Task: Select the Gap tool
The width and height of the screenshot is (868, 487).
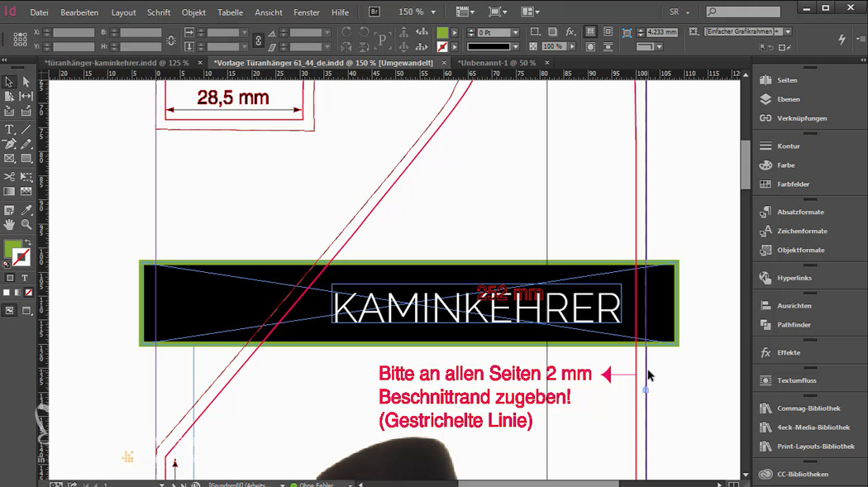Action: coord(26,96)
